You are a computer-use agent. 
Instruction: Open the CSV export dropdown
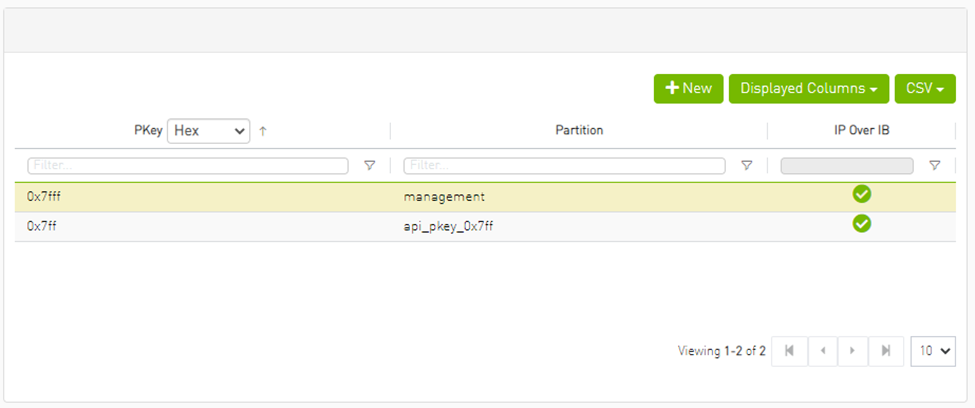tap(925, 88)
